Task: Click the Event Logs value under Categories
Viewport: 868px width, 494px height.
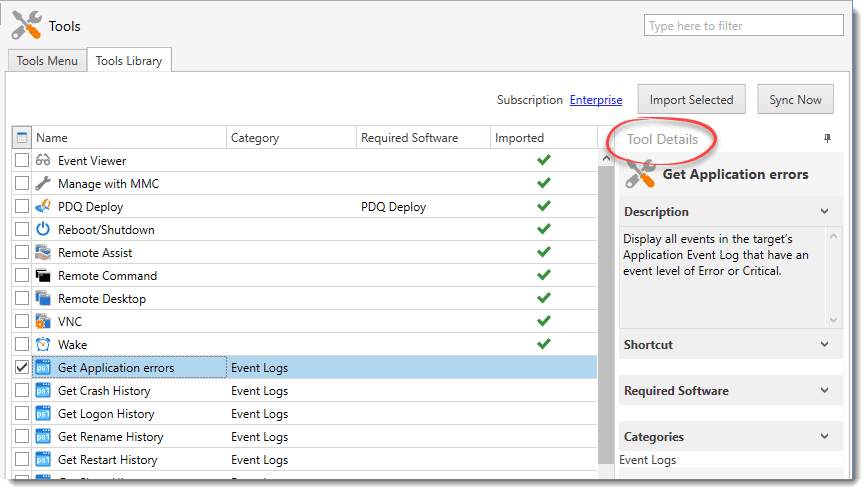Action: pyautogui.click(x=648, y=460)
